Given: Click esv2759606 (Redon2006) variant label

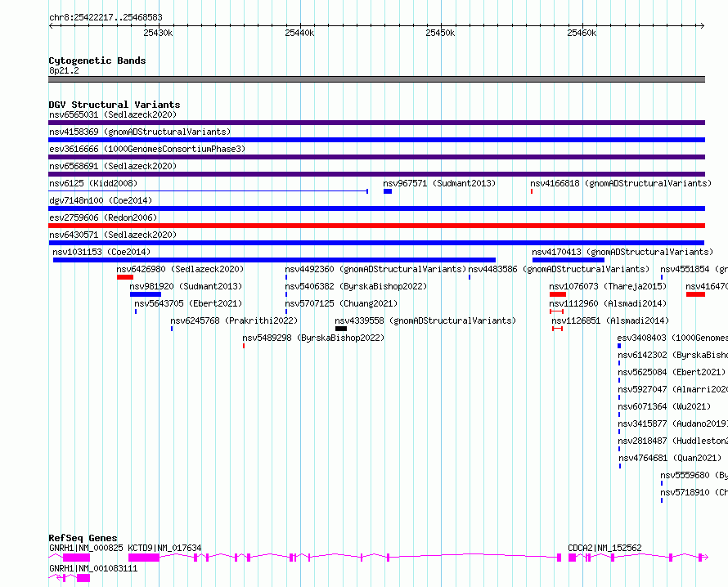Looking at the screenshot, I should click(x=103, y=217).
